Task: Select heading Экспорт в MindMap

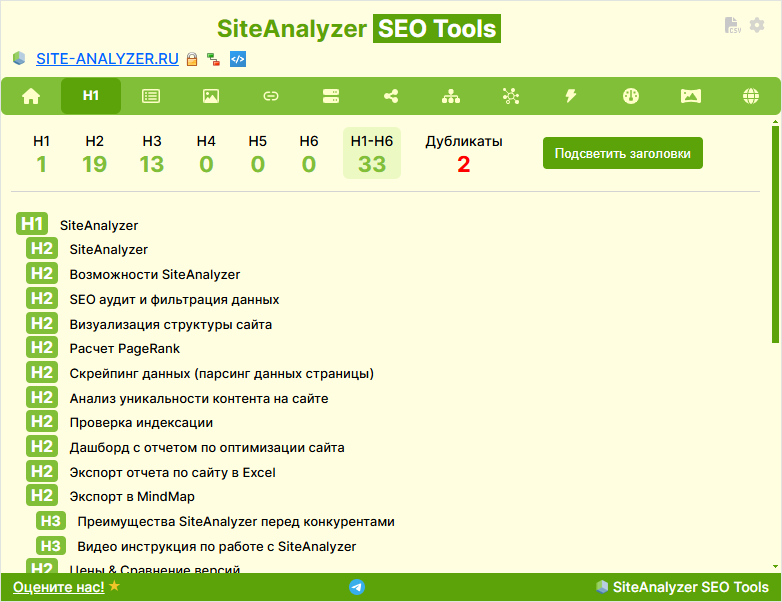Action: click(132, 496)
